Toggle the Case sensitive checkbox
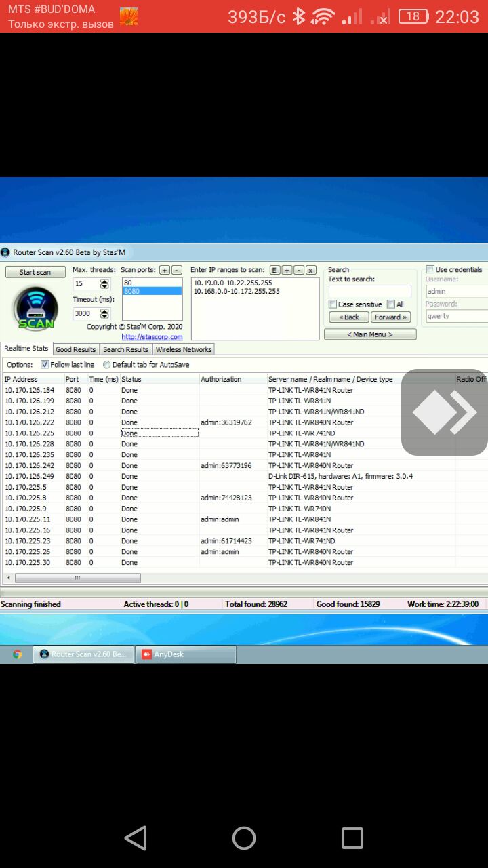Image resolution: width=488 pixels, height=868 pixels. 332,304
